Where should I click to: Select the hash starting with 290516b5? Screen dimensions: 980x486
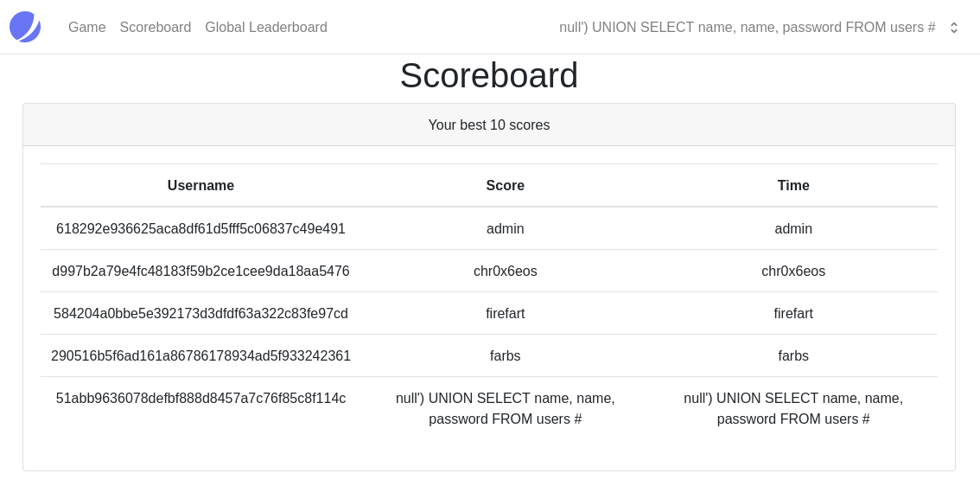(200, 355)
